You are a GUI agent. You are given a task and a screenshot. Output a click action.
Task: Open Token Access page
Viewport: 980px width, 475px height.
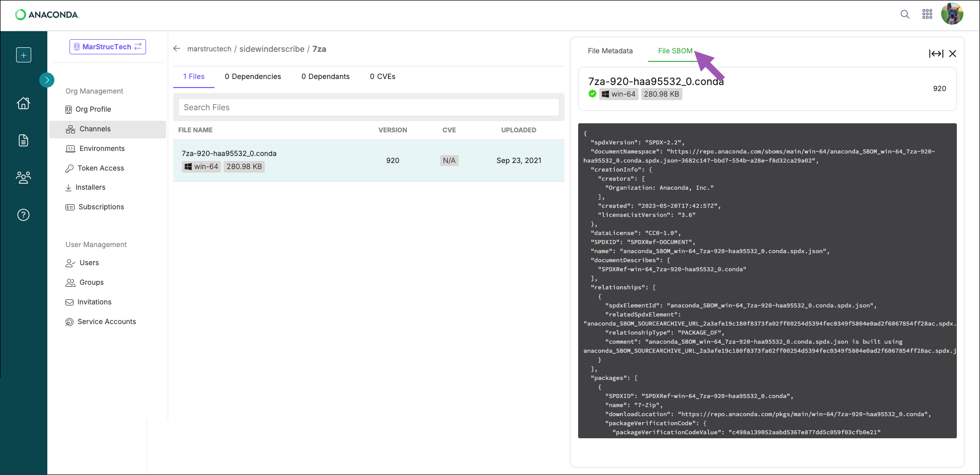coord(101,168)
